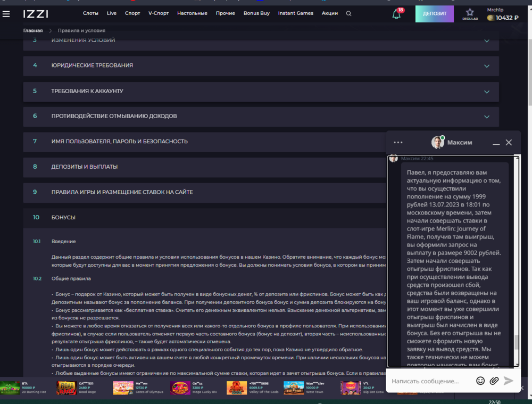
Task: Click the Максим 22:45 message timestamp
Action: point(417,159)
